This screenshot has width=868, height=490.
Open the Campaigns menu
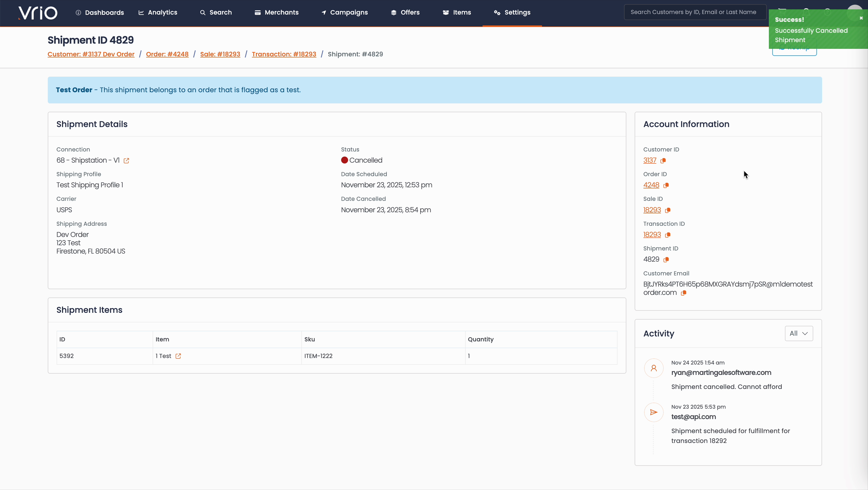point(344,12)
